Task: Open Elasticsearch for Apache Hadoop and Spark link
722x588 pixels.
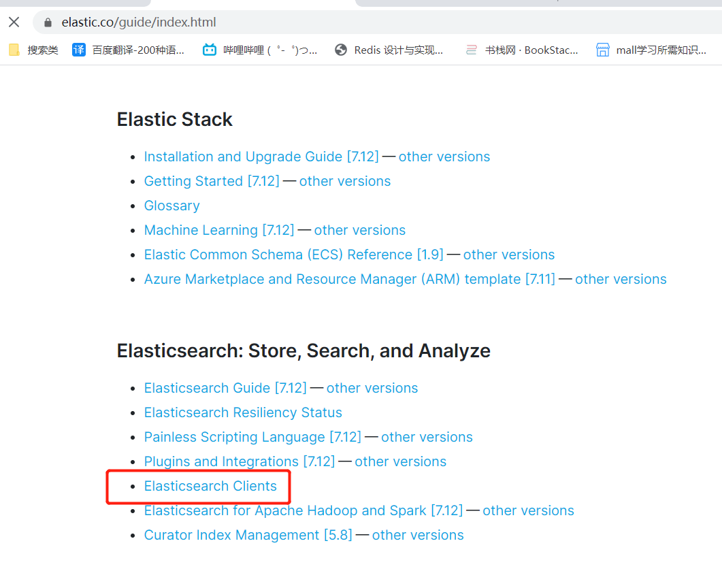Action: [x=303, y=510]
